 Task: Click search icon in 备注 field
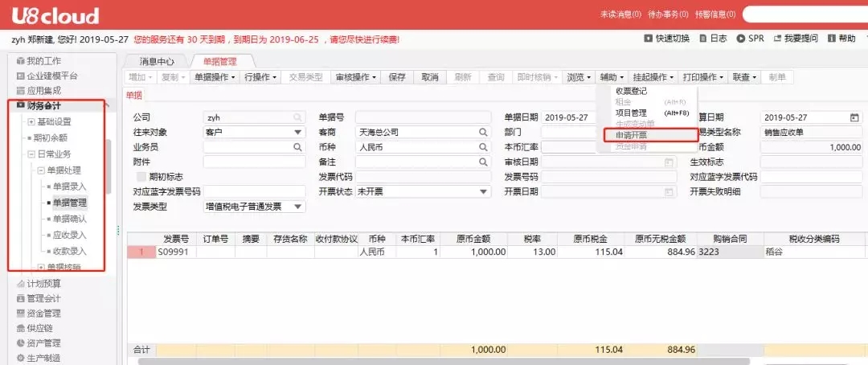point(483,162)
